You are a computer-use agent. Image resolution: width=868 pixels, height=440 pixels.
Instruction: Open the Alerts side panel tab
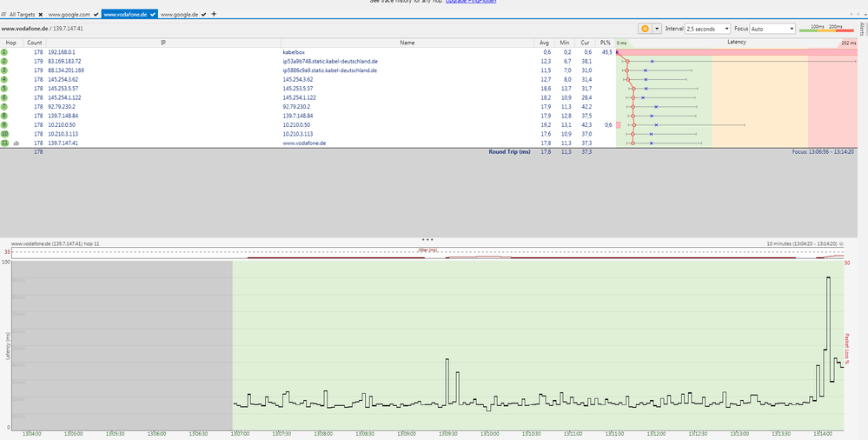click(x=863, y=29)
